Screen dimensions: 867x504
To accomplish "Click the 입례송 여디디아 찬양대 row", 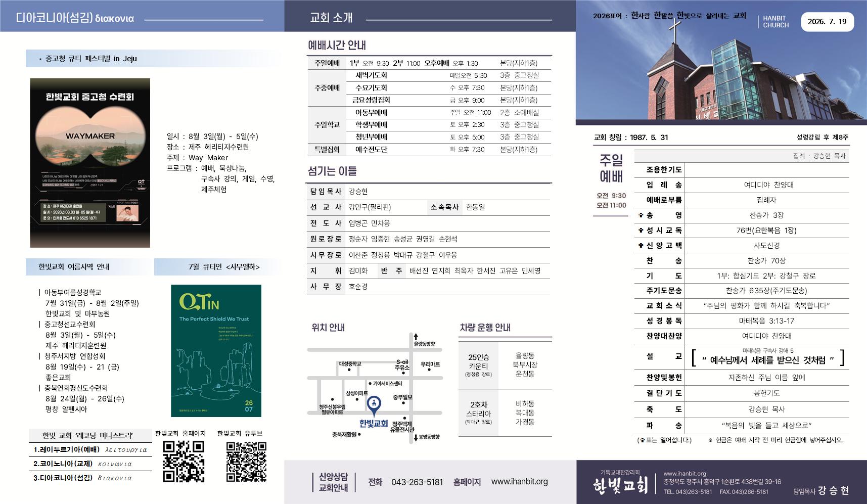I will 742,185.
